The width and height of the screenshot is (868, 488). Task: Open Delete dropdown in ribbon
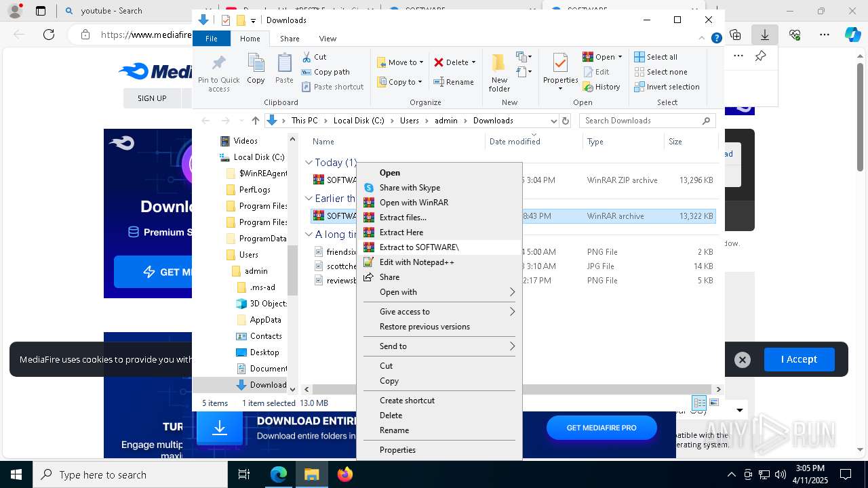click(473, 62)
